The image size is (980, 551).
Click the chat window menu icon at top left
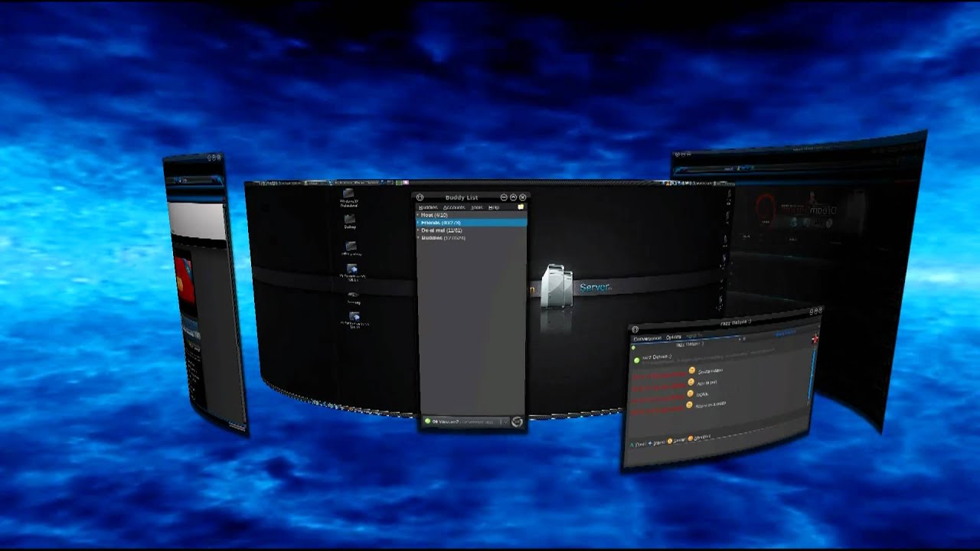click(x=635, y=330)
